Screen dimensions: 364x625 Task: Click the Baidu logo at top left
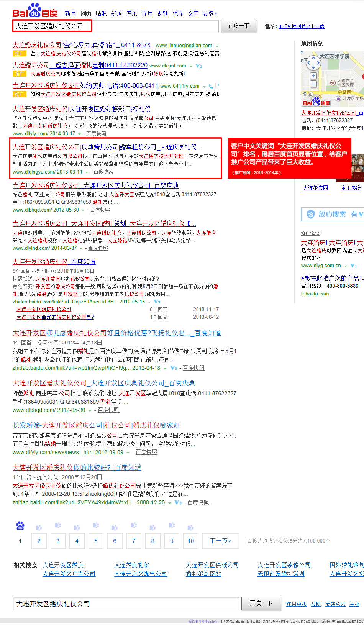(35, 10)
